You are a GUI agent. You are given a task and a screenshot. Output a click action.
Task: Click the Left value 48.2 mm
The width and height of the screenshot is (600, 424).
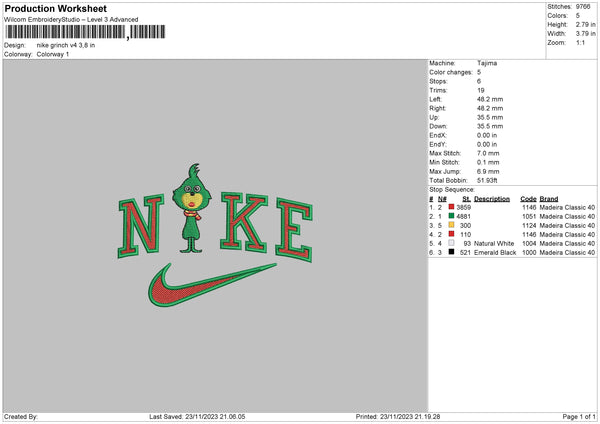coord(490,99)
